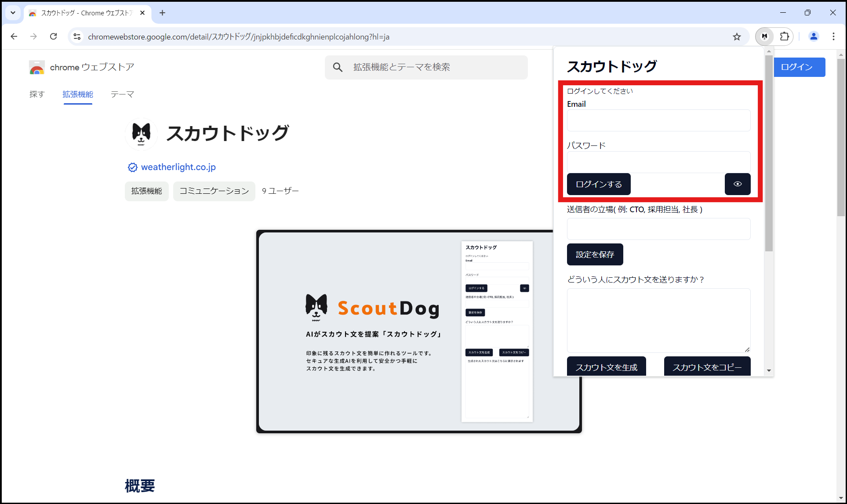
Task: Click the 拡張機能 category chip
Action: point(147,191)
